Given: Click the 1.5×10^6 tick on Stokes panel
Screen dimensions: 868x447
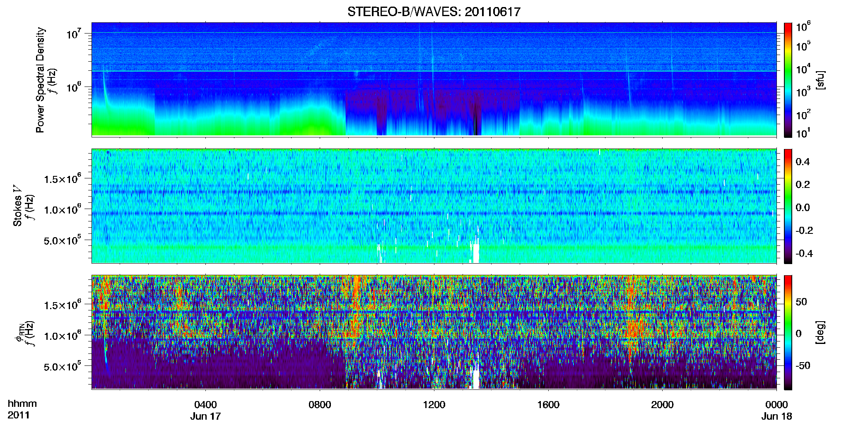Looking at the screenshot, I should (x=63, y=179).
